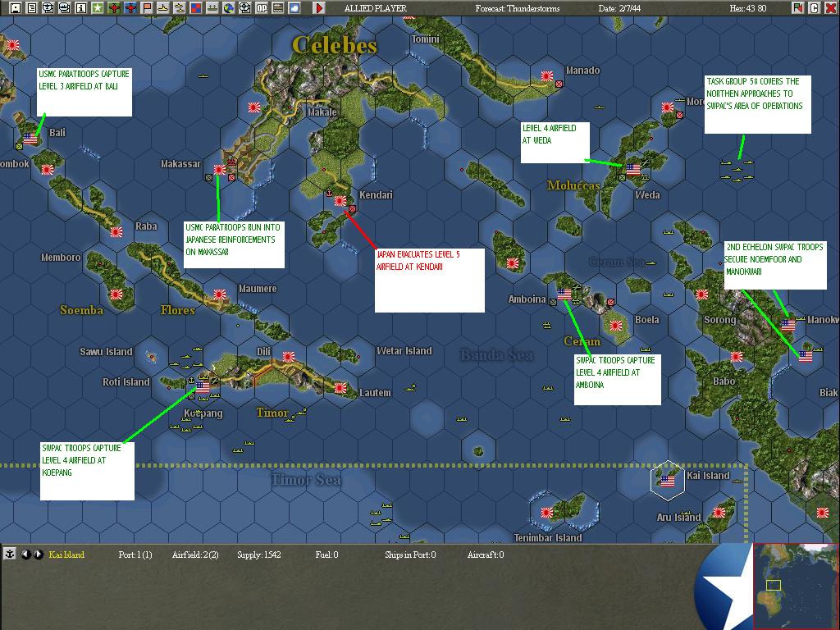
Task: Select the Japanese flag near Sorong
Action: point(702,294)
